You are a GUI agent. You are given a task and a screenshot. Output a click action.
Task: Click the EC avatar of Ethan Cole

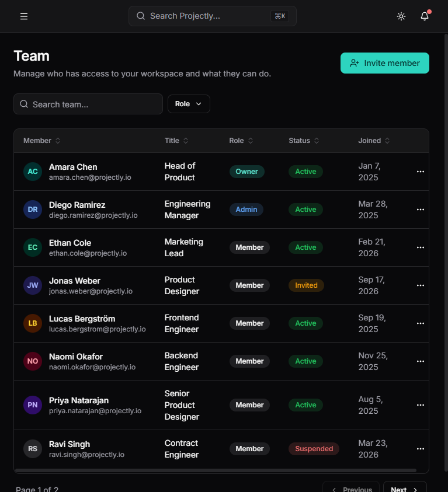click(33, 247)
